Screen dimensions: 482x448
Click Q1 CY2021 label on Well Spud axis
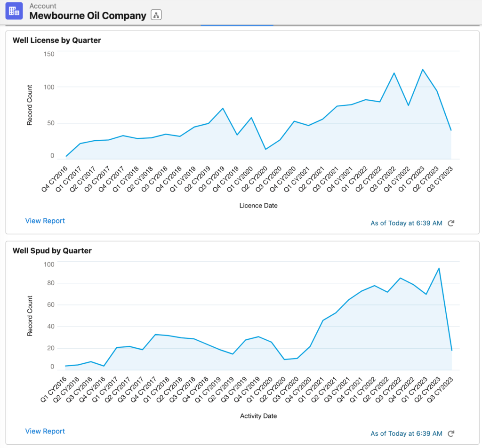(311, 389)
